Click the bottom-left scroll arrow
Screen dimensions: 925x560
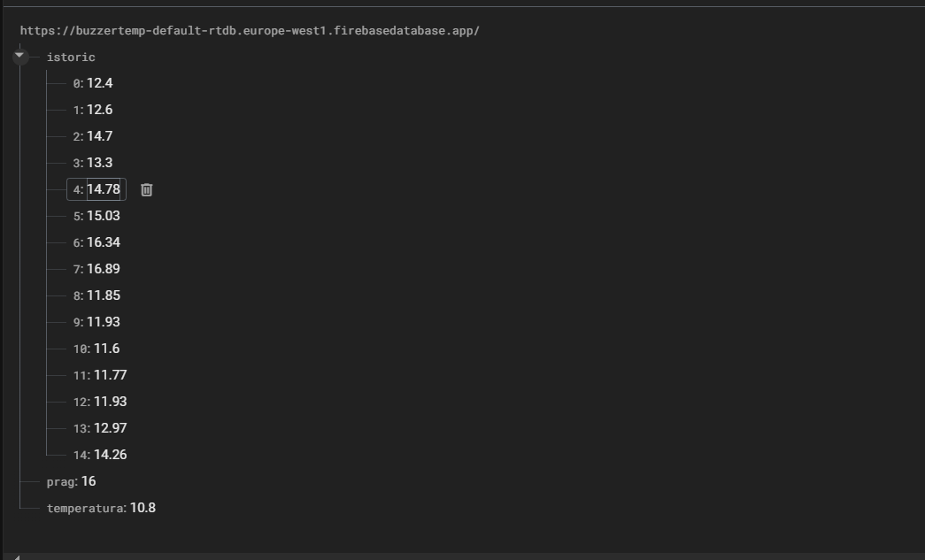click(17, 556)
